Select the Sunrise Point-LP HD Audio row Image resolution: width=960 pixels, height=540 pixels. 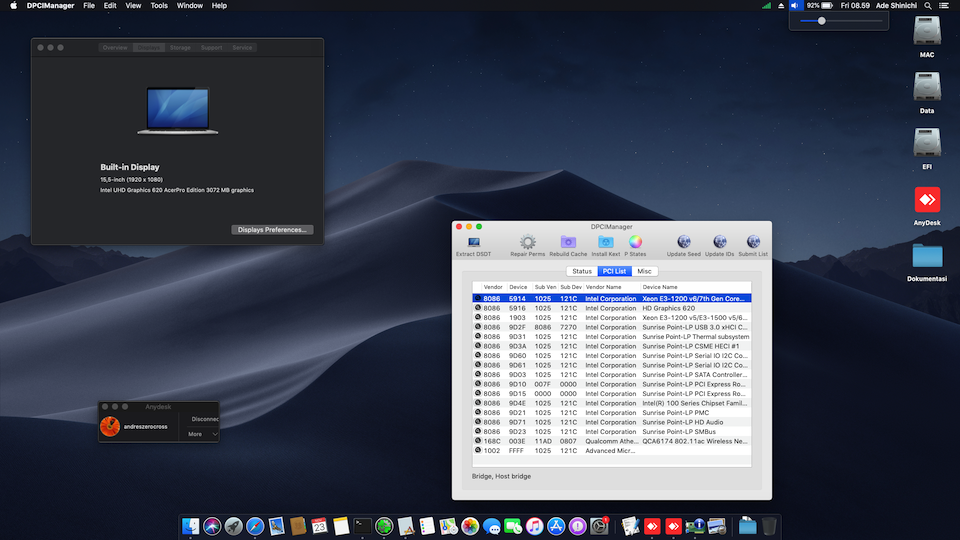(612, 422)
